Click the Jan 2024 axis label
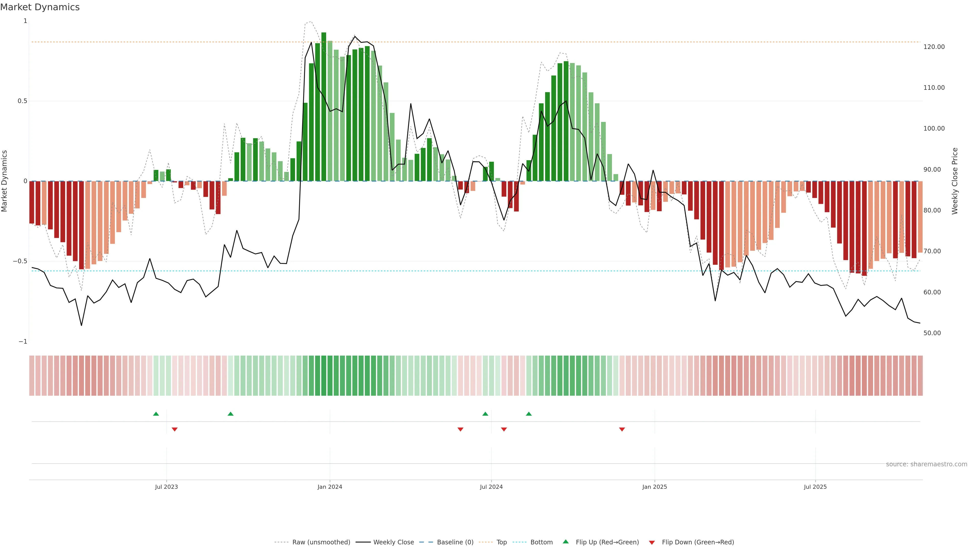980x551 pixels. pyautogui.click(x=330, y=487)
